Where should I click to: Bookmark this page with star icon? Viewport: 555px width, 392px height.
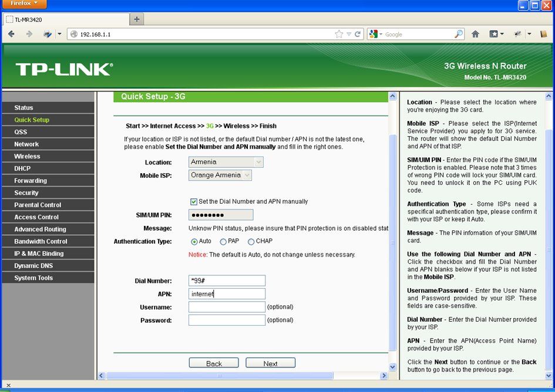(x=339, y=34)
